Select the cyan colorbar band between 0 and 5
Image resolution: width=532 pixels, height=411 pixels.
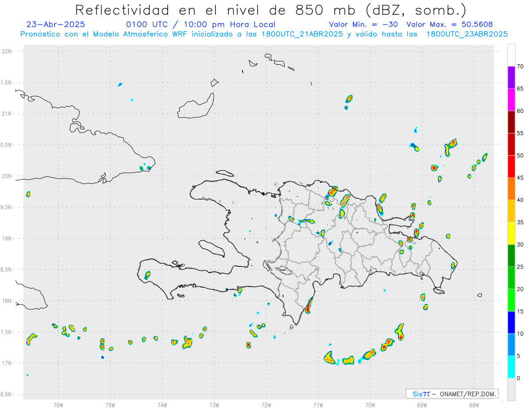coord(511,367)
